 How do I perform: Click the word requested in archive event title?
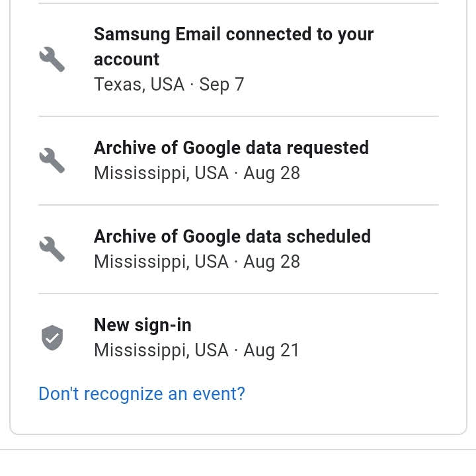327,149
